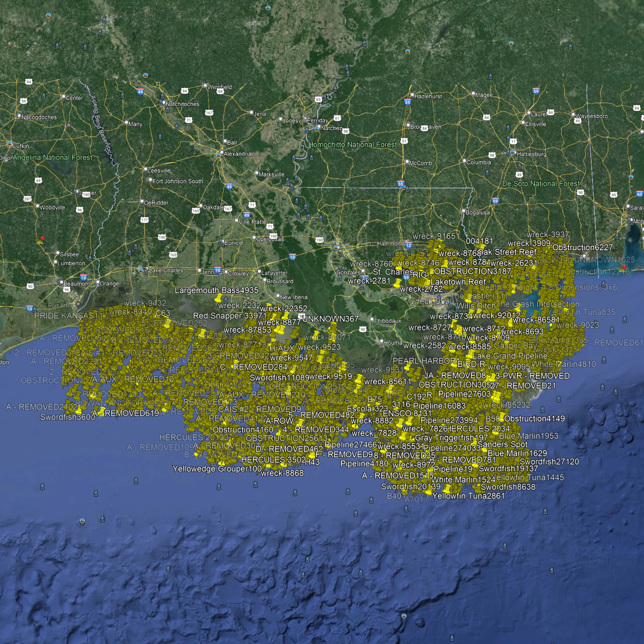Open the HERCULES 3502 placemark label
This screenshot has height=644, width=644.
pyautogui.click(x=273, y=459)
